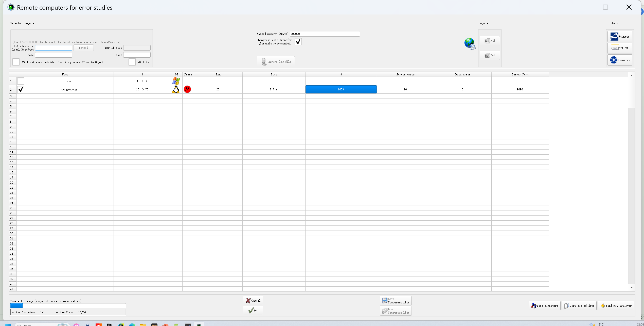Click the Server error column header

[405, 74]
